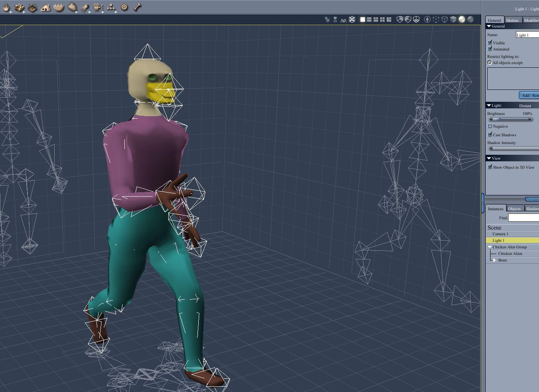Viewport: 539px width, 392px height.
Task: Expand the Bone tree node
Action: pyautogui.click(x=494, y=260)
